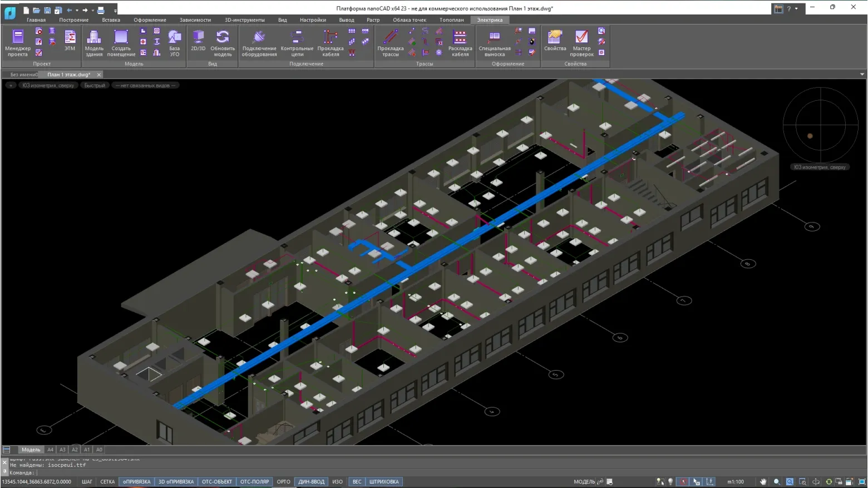Click the ЮЗ изометрия, сверху view label
This screenshot has height=488, width=868.
coord(48,86)
